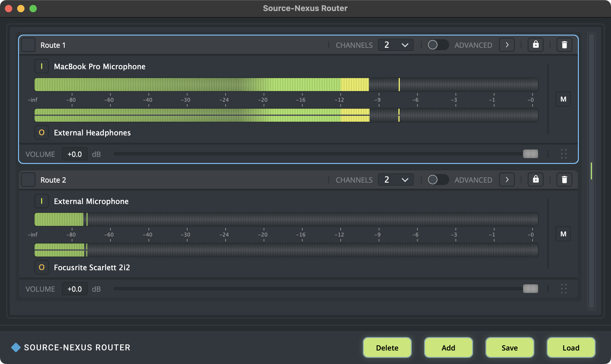Delete Route 2 with trash icon
This screenshot has width=611, height=364.
pos(564,180)
